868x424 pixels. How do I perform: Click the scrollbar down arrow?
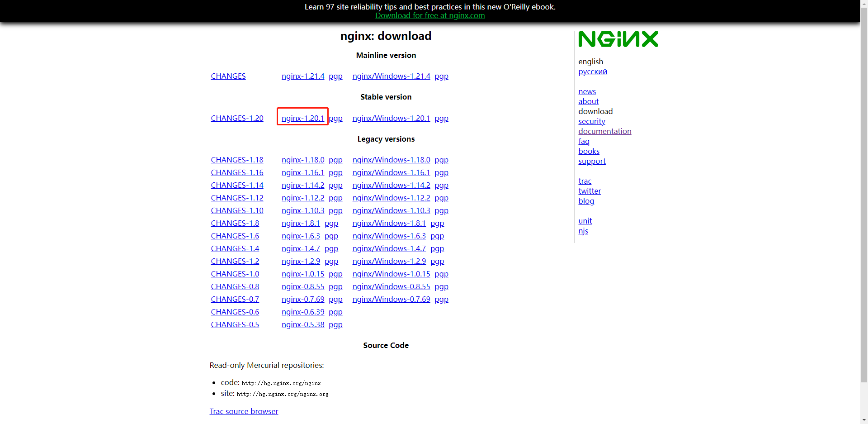(x=864, y=420)
